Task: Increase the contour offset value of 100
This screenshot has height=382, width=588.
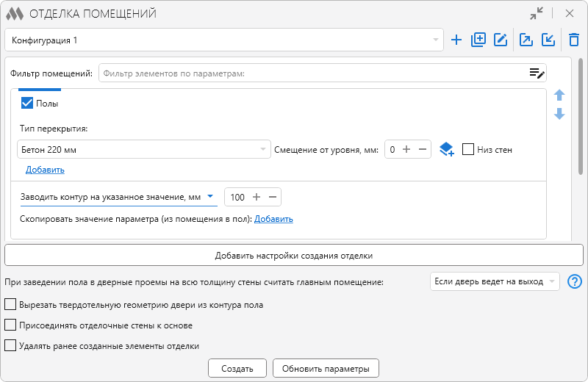Action: point(257,197)
